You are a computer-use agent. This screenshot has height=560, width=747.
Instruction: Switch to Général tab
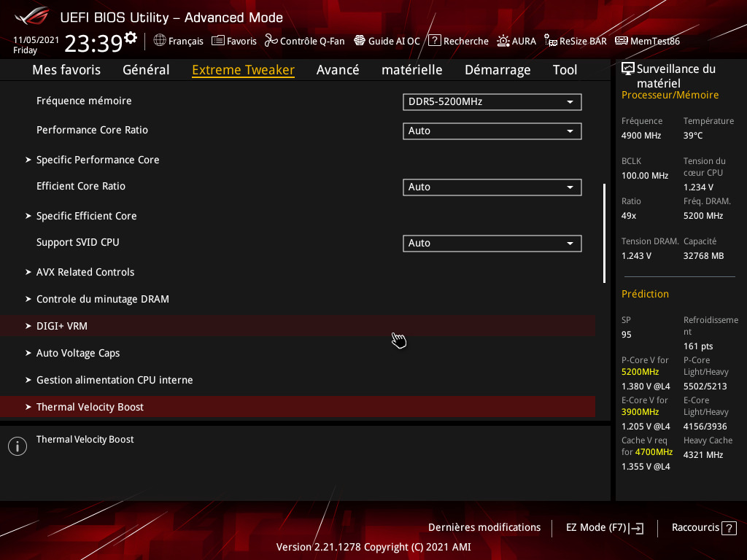146,70
